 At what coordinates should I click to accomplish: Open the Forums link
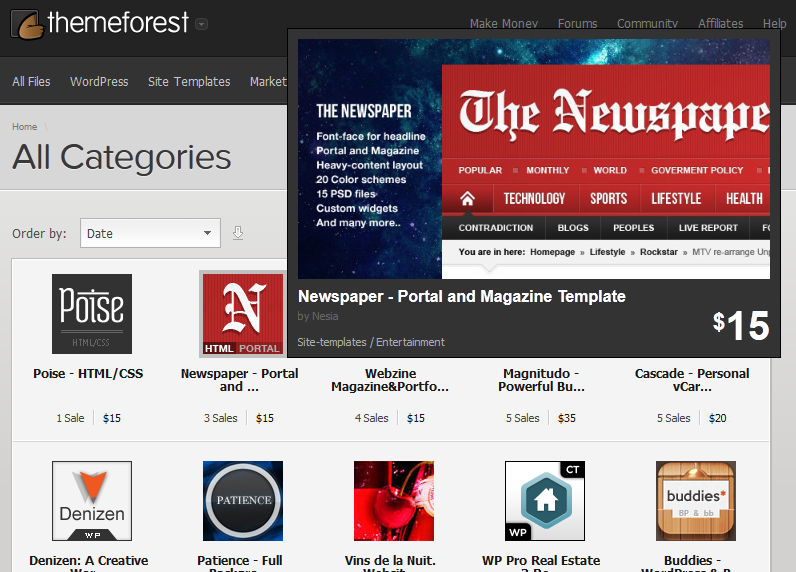point(577,23)
